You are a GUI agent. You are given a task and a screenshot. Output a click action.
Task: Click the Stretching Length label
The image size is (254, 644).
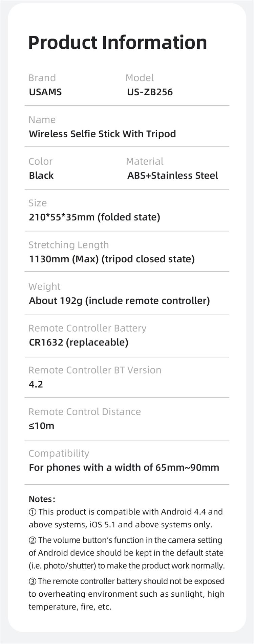click(x=69, y=245)
